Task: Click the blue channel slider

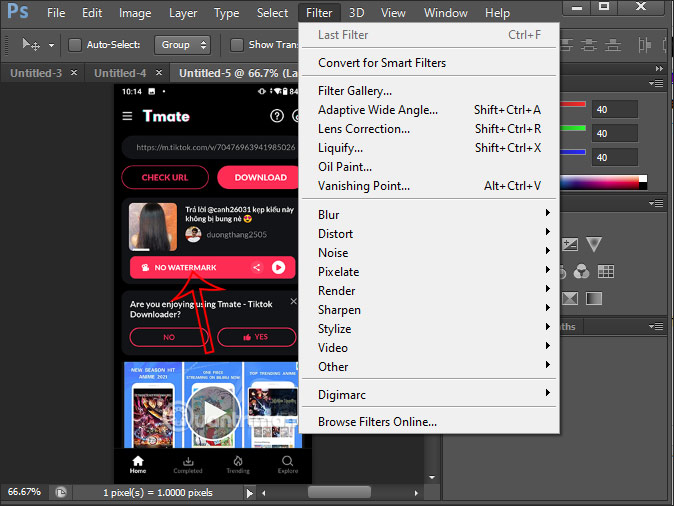Action: (x=573, y=152)
